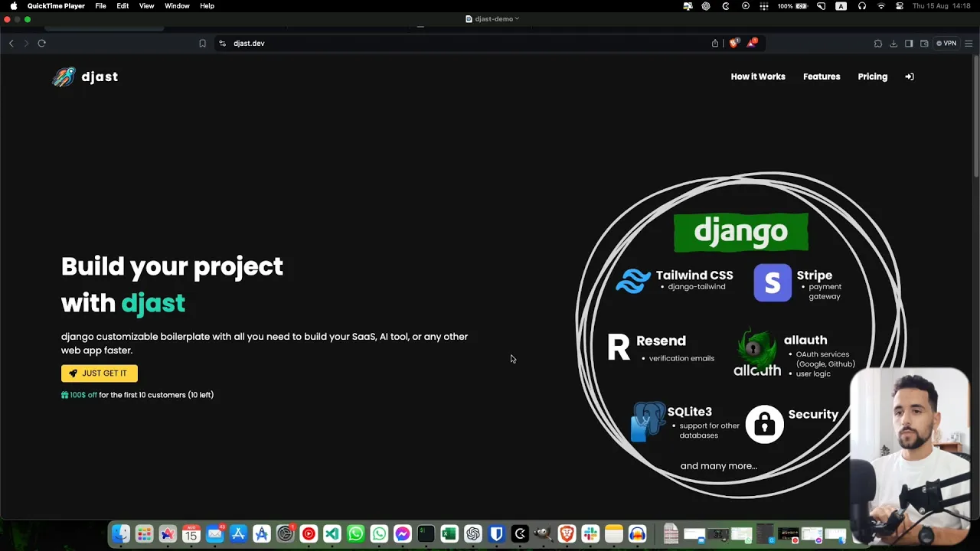The height and width of the screenshot is (551, 980).
Task: Click the Resend R icon
Action: coord(619,347)
